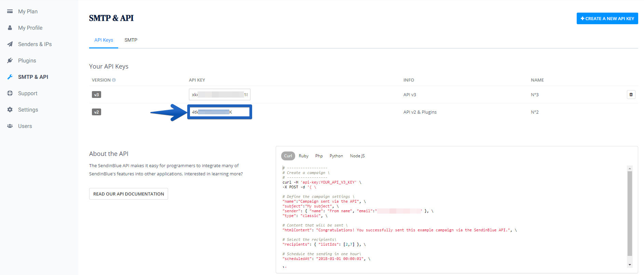Click the 'INFO' column header
Image resolution: width=644 pixels, height=275 pixels.
click(x=409, y=80)
